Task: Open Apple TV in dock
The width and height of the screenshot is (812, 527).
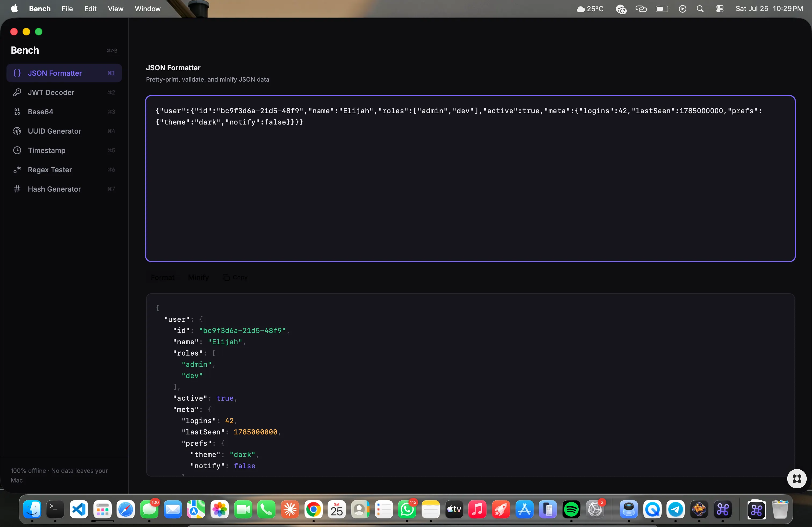Action: pos(454,510)
